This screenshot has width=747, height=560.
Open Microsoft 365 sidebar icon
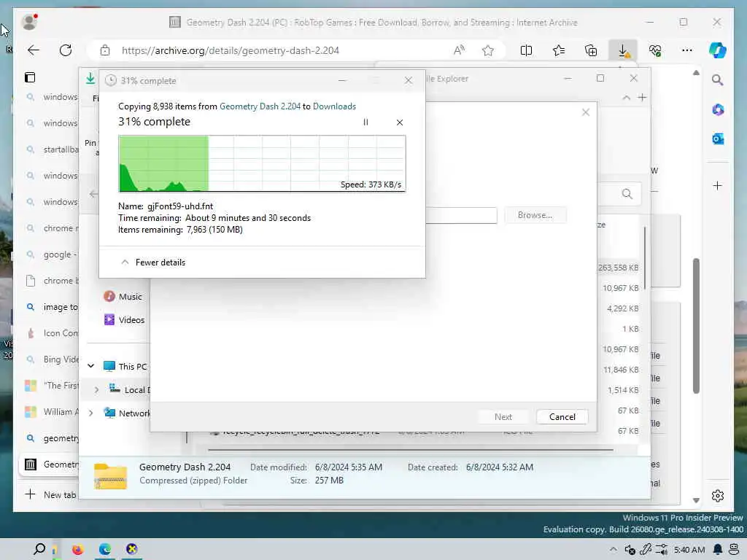[x=718, y=109]
